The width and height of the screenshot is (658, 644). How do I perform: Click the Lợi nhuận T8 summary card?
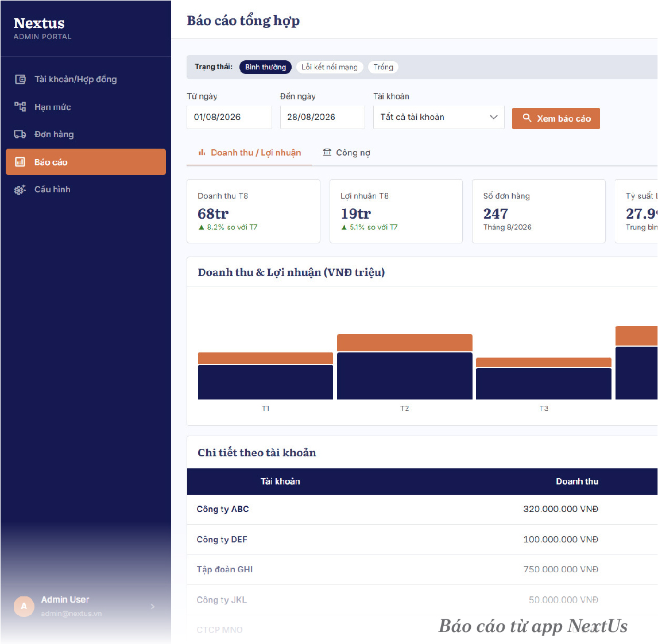[396, 211]
